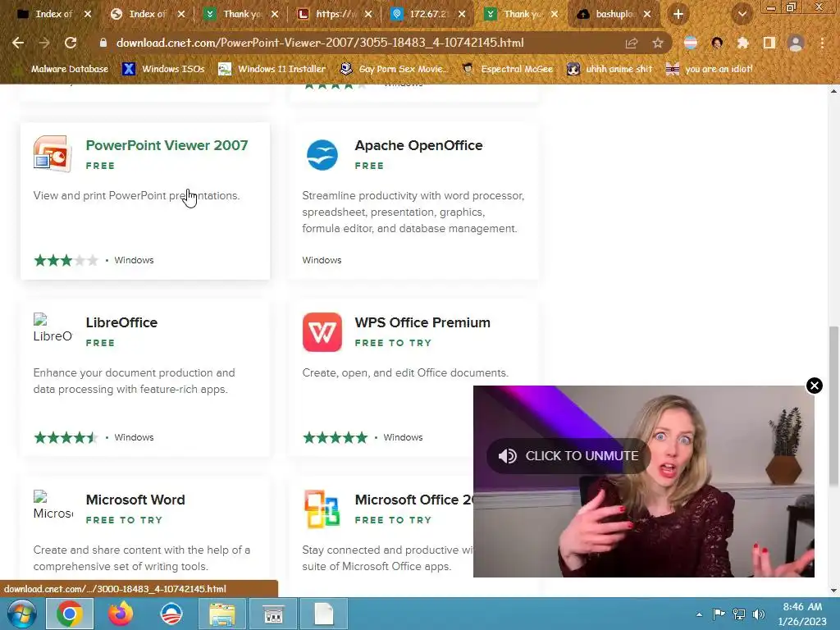Open the Microsoft Word title

[x=135, y=500]
